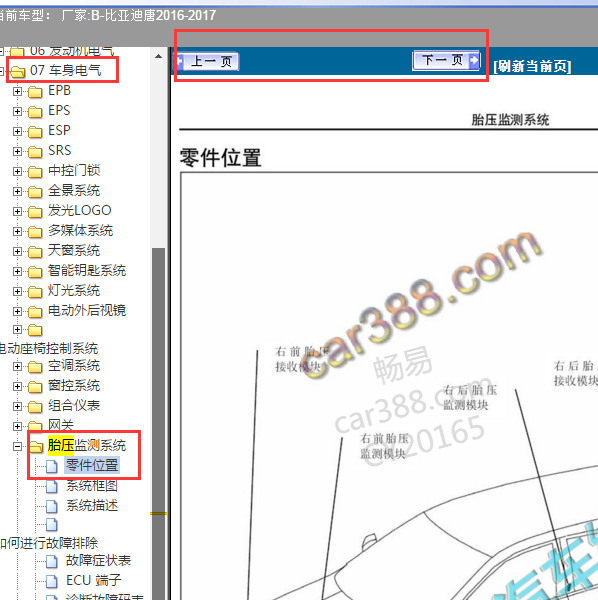Open the 发光LOGO folder icon

[35, 212]
